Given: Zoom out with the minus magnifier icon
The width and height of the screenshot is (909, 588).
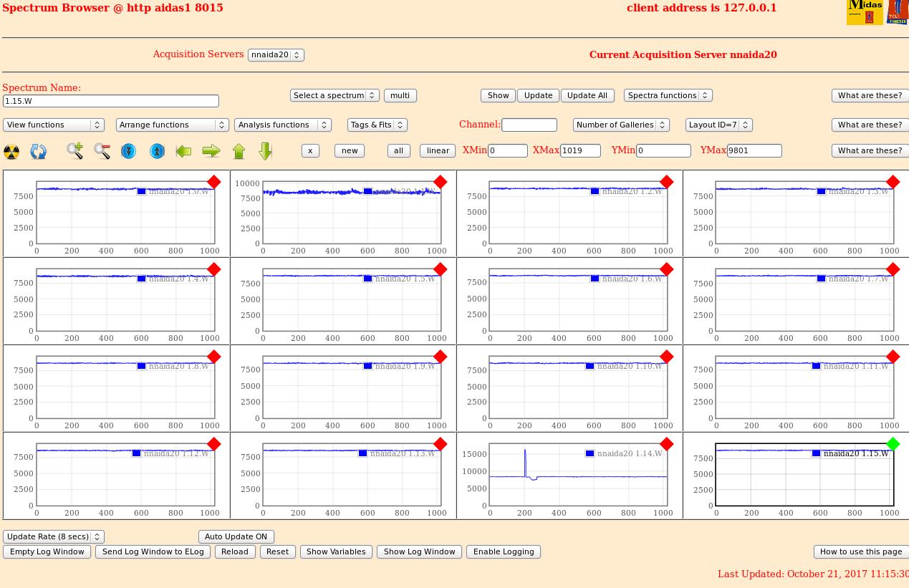Looking at the screenshot, I should coord(102,151).
